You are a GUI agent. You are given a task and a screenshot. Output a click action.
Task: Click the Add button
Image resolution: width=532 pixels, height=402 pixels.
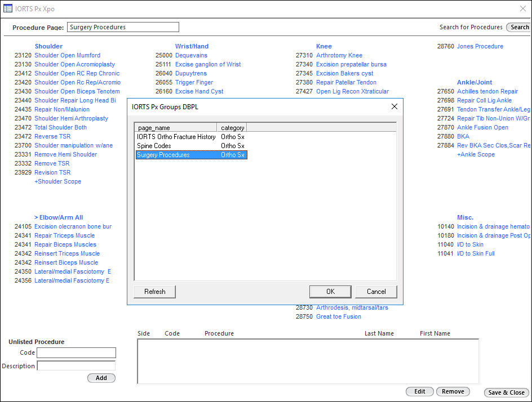[101, 378]
